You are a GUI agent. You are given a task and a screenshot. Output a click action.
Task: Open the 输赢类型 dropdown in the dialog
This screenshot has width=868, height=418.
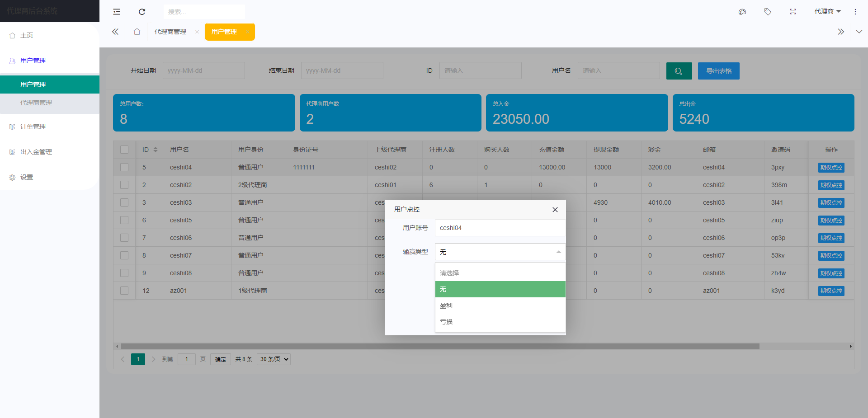click(x=500, y=252)
